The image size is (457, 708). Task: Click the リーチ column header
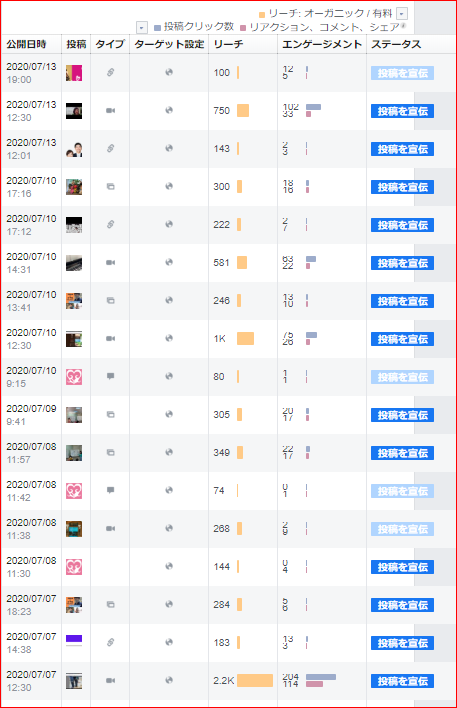228,44
